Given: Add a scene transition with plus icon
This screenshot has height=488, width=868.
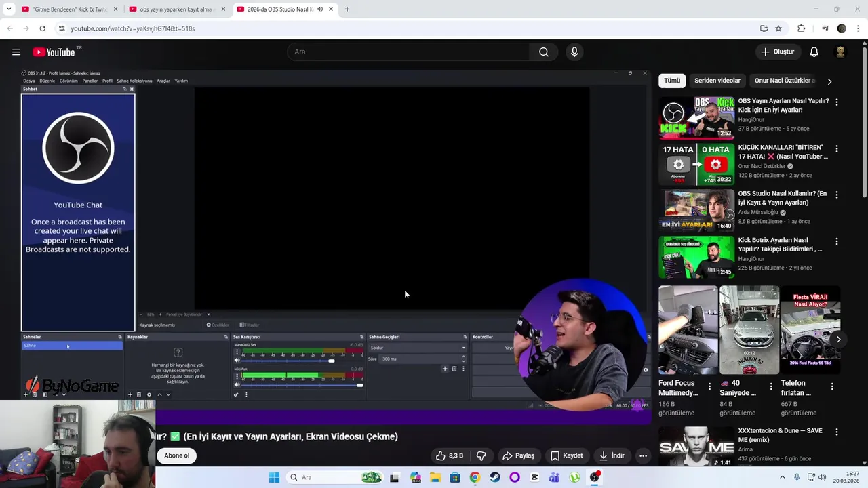Looking at the screenshot, I should [x=445, y=369].
